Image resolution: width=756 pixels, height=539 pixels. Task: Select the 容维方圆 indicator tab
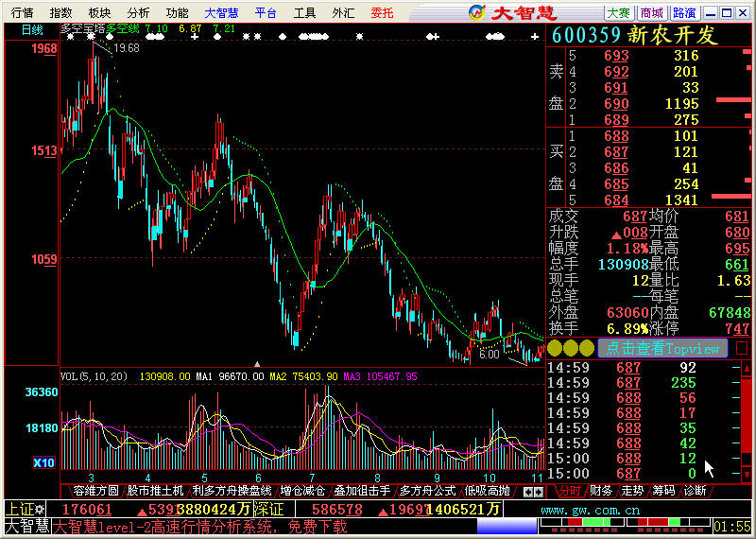coord(95,491)
